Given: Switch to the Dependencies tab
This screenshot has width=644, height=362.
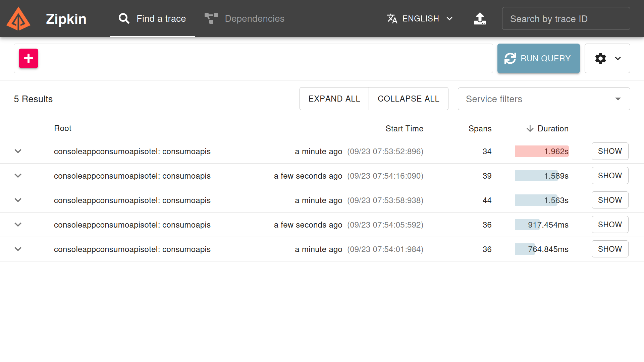Looking at the screenshot, I should [x=254, y=19].
